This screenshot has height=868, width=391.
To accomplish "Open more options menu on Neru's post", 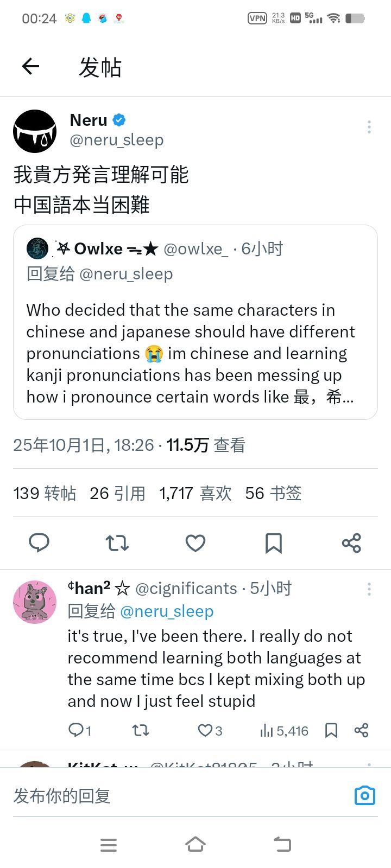I will (369, 127).
